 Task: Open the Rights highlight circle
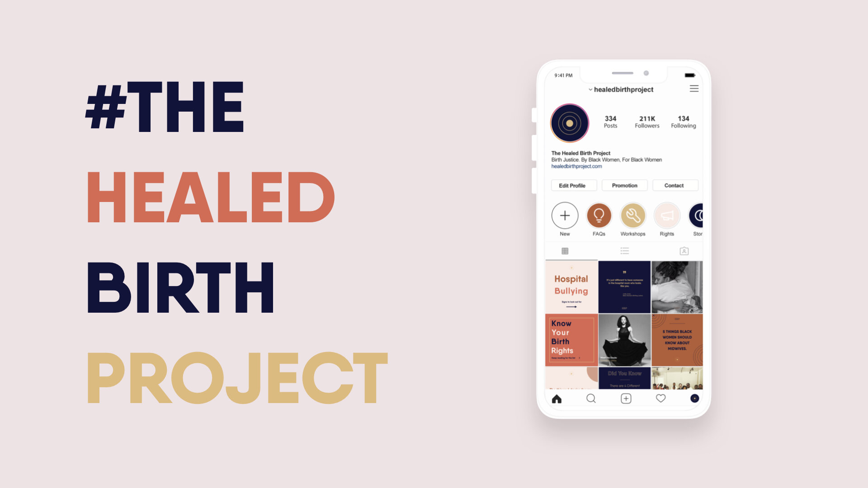click(x=666, y=216)
